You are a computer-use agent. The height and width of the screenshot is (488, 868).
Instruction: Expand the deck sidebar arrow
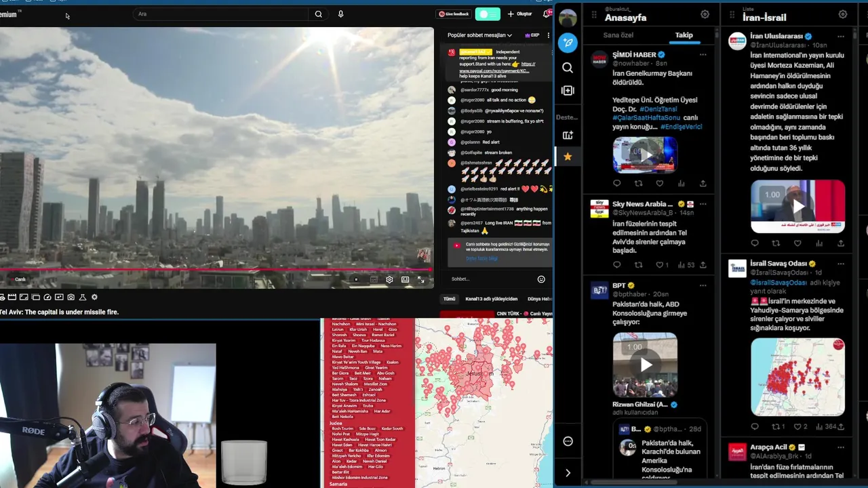pyautogui.click(x=568, y=473)
